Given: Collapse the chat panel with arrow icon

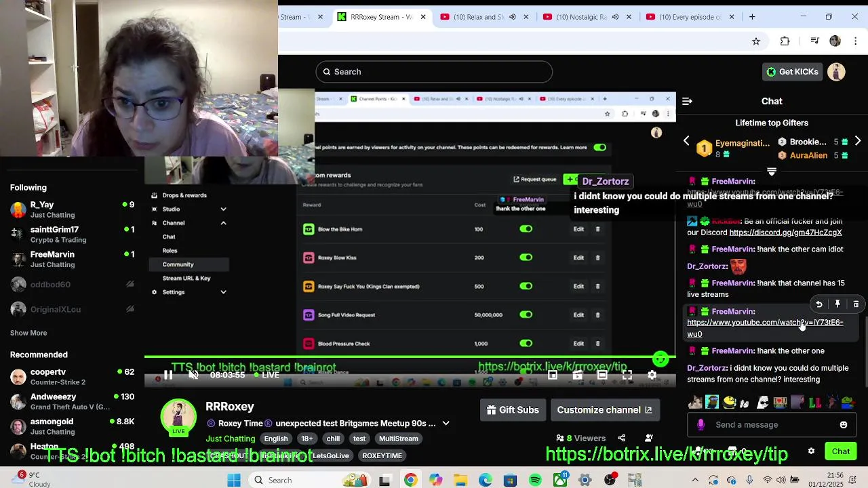Looking at the screenshot, I should [x=687, y=101].
